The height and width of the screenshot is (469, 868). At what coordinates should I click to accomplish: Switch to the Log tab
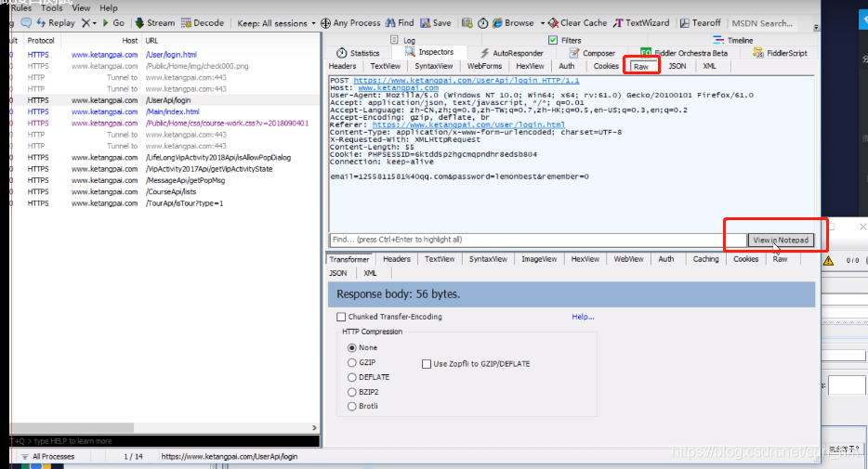(403, 40)
